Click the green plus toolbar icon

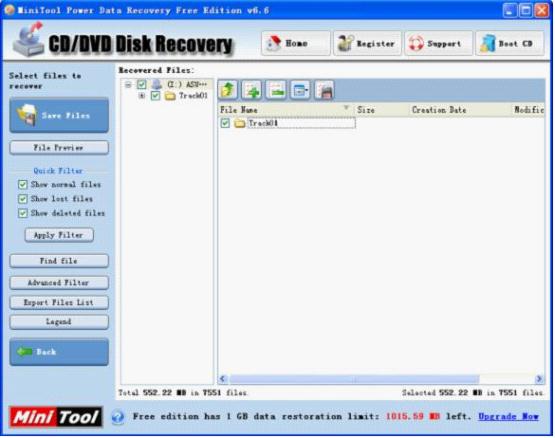coord(252,90)
